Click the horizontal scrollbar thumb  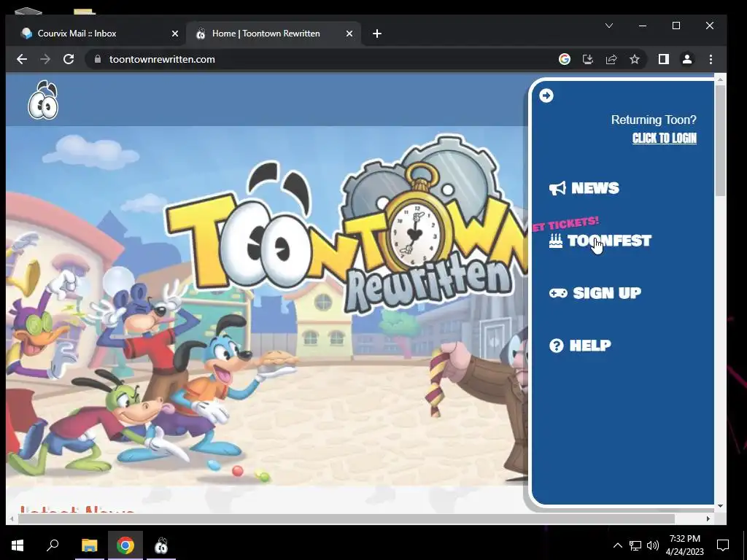(x=347, y=518)
